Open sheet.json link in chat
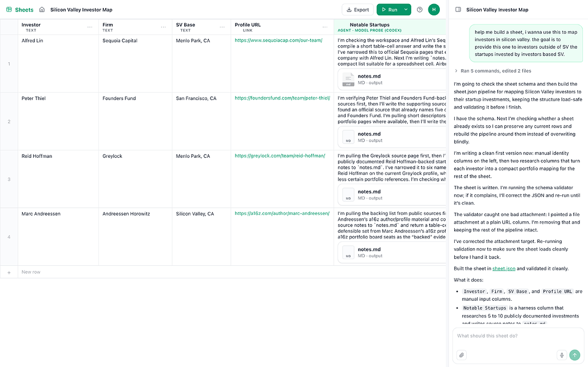Image resolution: width=588 pixels, height=367 pixels. 503,269
